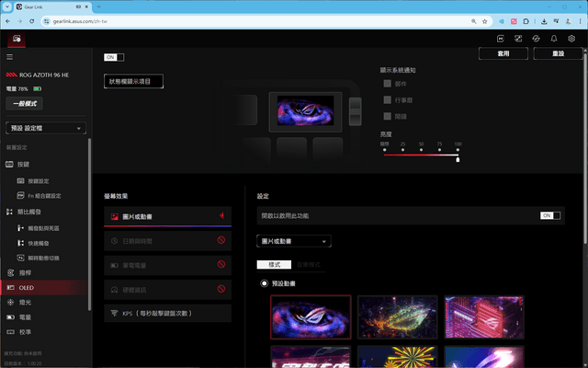Click the 套用 apply button
Screen dimensions: 588x368
point(503,53)
